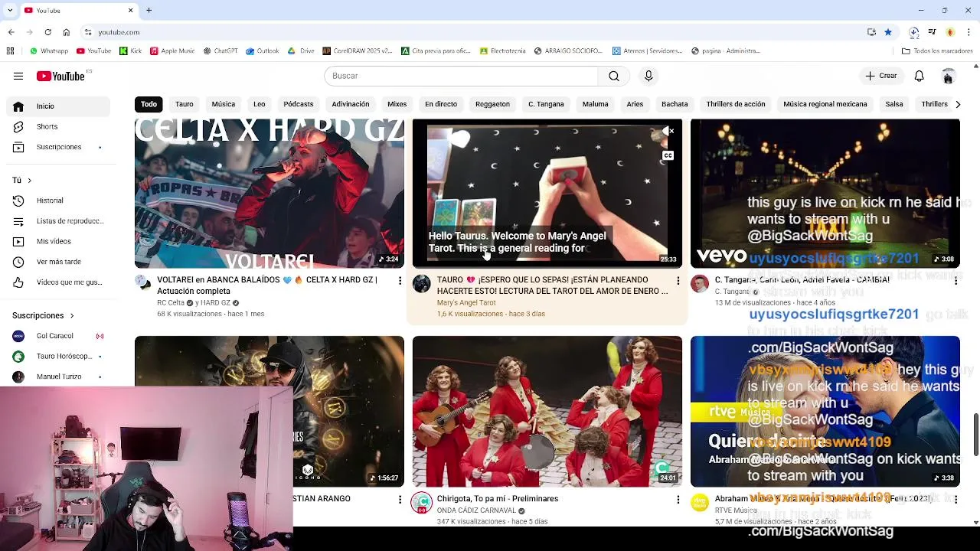The height and width of the screenshot is (551, 980).
Task: Expand the Tú section chevron
Action: [x=29, y=181]
